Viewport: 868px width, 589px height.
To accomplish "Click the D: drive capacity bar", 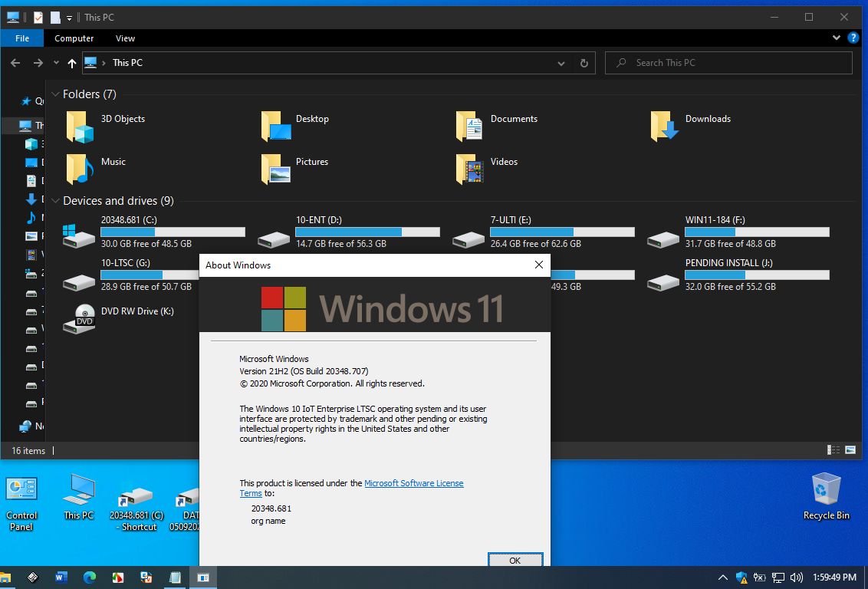I will 367,232.
